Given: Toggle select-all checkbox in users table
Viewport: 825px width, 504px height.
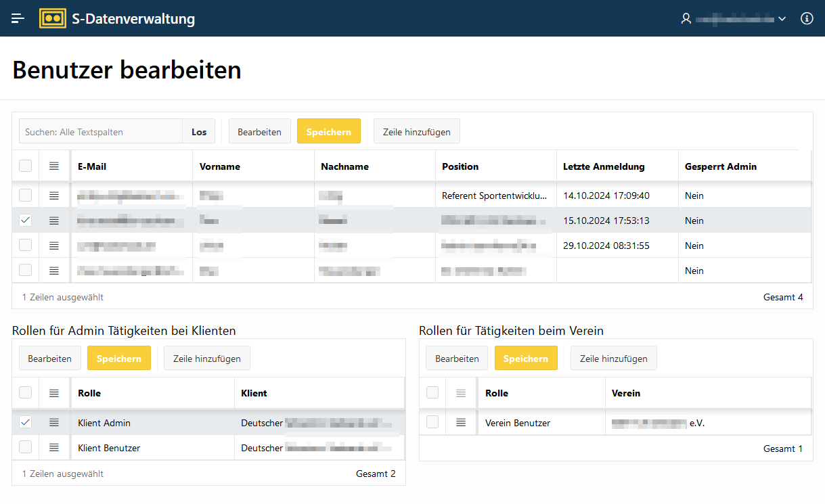Looking at the screenshot, I should [25, 166].
